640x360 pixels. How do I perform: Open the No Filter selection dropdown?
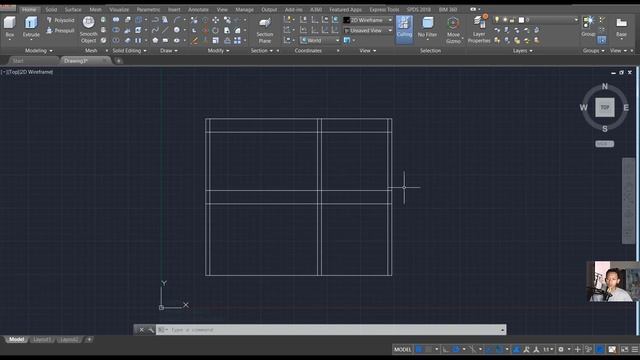(427, 28)
